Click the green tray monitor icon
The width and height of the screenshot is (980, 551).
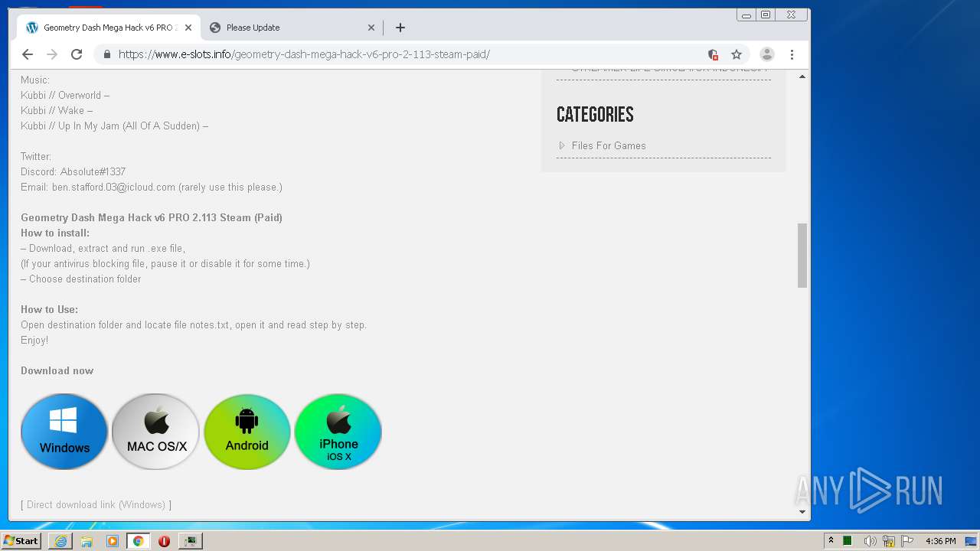click(x=848, y=541)
